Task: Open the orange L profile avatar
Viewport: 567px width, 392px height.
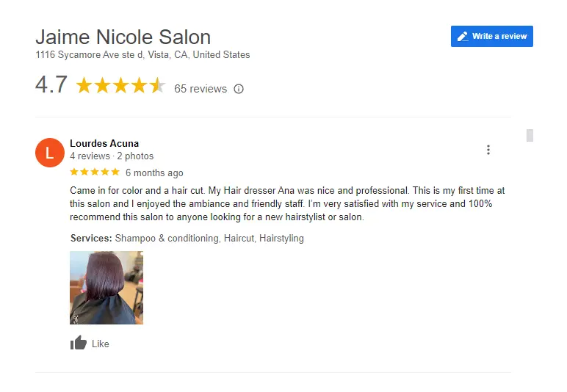Action: 50,153
